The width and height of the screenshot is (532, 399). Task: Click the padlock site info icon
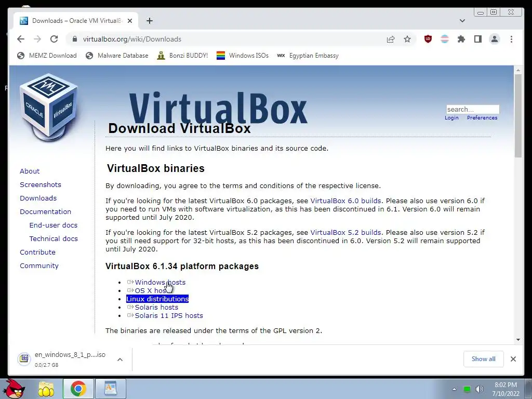(x=75, y=39)
